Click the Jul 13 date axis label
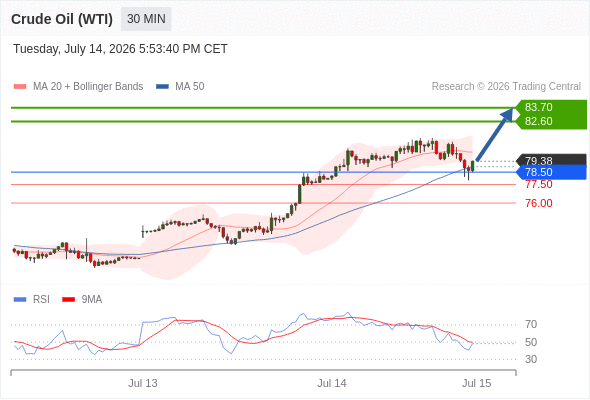The height and width of the screenshot is (400, 590). point(143,383)
